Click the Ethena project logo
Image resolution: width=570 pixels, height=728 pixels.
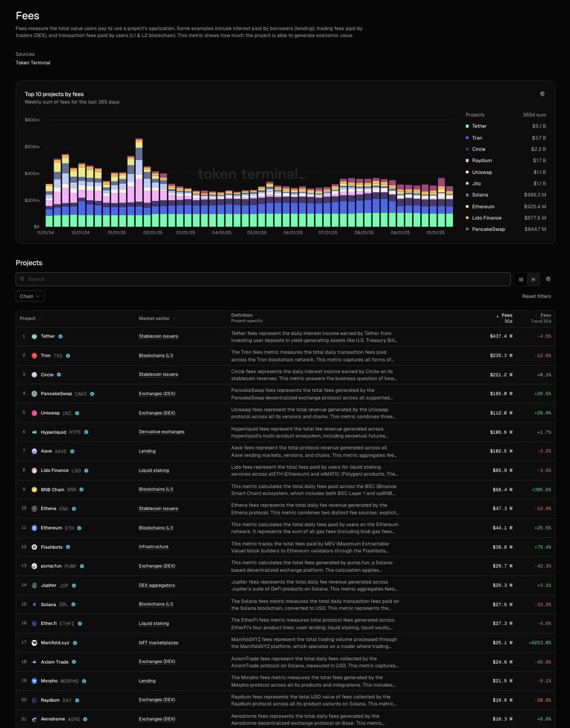click(x=35, y=508)
